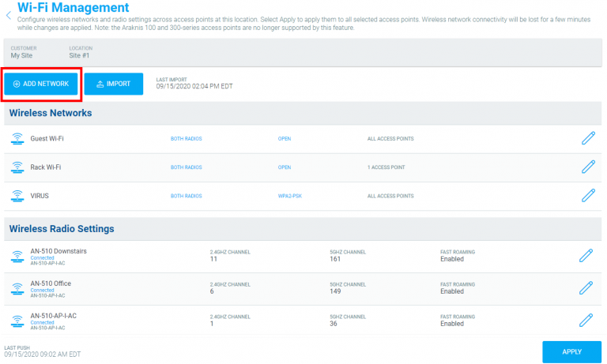This screenshot has height=364, width=607.
Task: Click Fast Roaming Enabled for AN-510 Office
Action: (x=452, y=291)
